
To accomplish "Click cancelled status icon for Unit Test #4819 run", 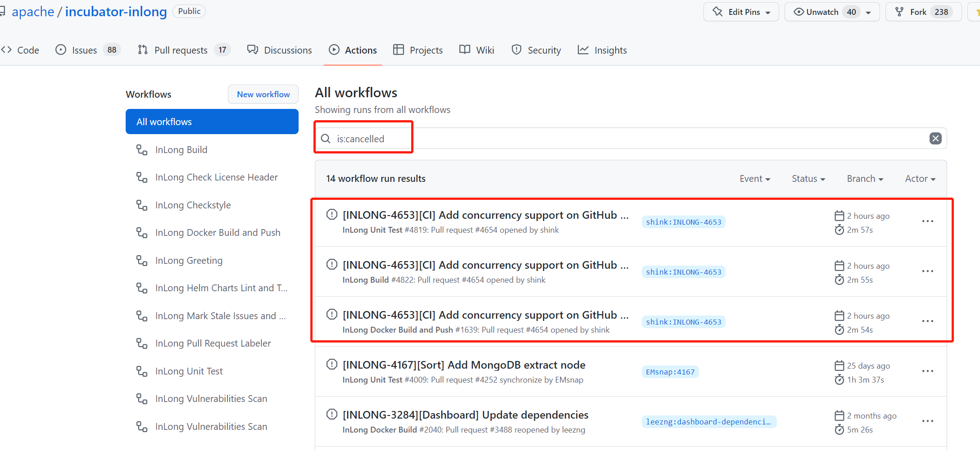I will click(332, 215).
